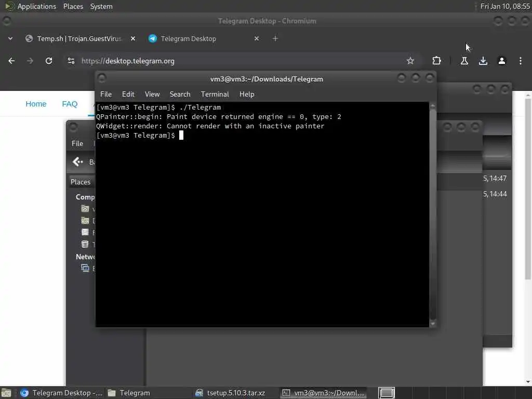This screenshot has height=399, width=532.
Task: Open Chromium three-dot menu
Action: 520,61
